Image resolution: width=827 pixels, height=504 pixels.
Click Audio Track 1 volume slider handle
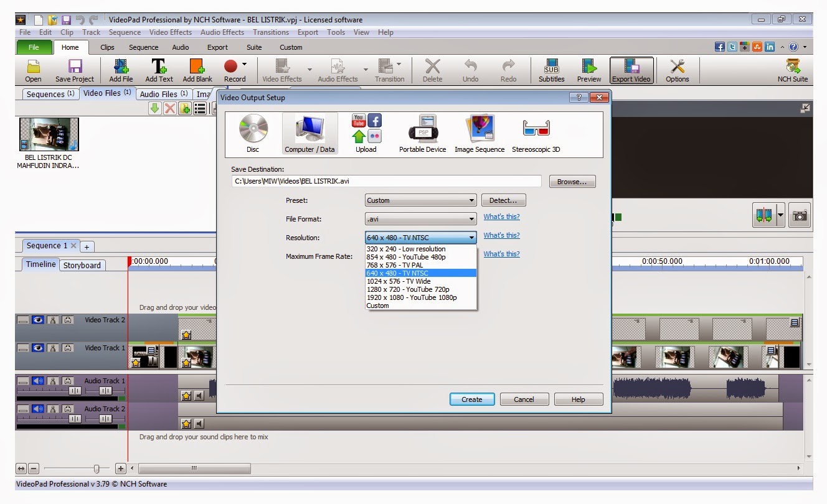click(75, 391)
